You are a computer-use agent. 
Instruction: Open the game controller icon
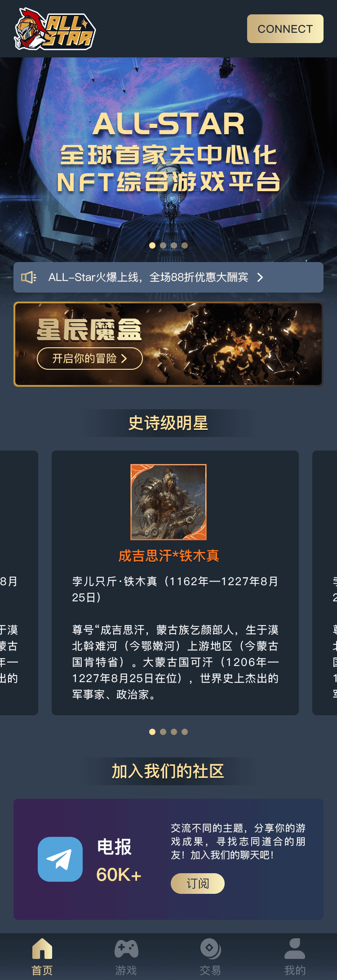click(126, 949)
